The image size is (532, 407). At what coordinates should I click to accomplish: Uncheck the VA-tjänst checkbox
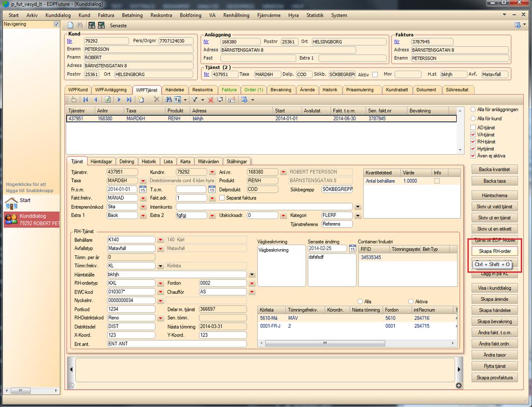[473, 134]
